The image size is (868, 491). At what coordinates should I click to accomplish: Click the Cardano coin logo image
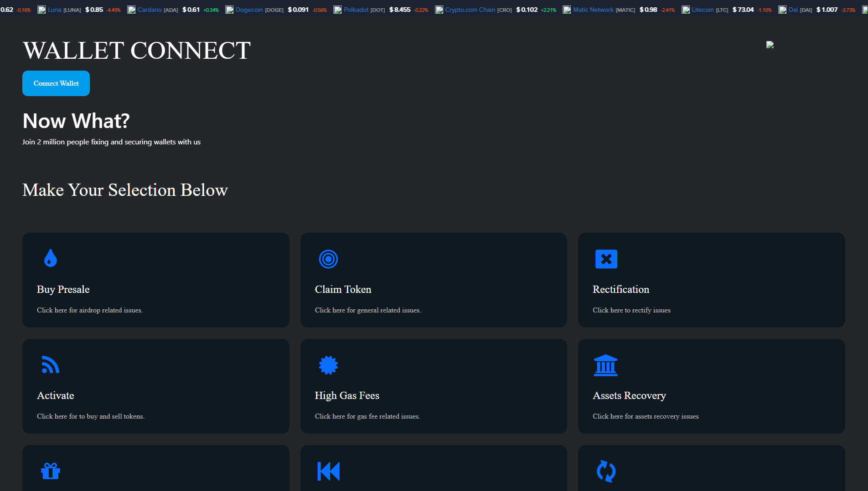[x=131, y=10]
